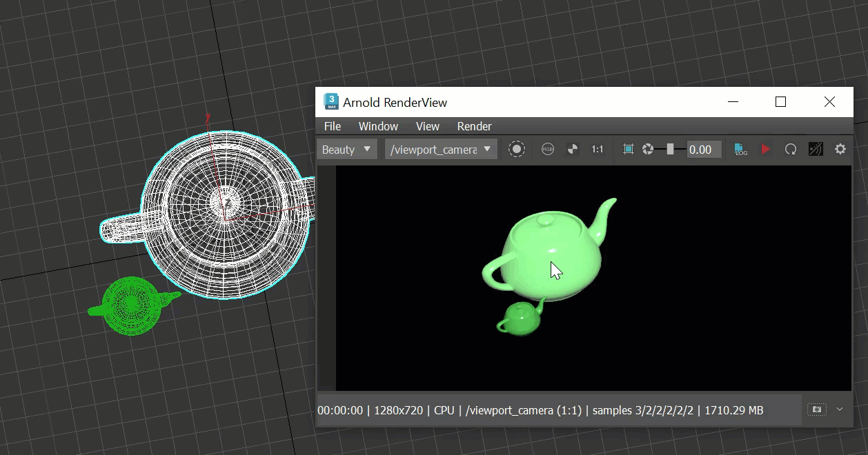Activate the crop region tool icon
868x455 pixels.
click(628, 149)
